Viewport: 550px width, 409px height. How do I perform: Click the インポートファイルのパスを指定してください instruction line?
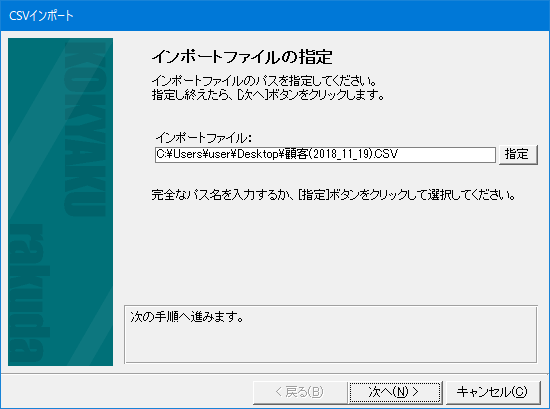coord(264,81)
